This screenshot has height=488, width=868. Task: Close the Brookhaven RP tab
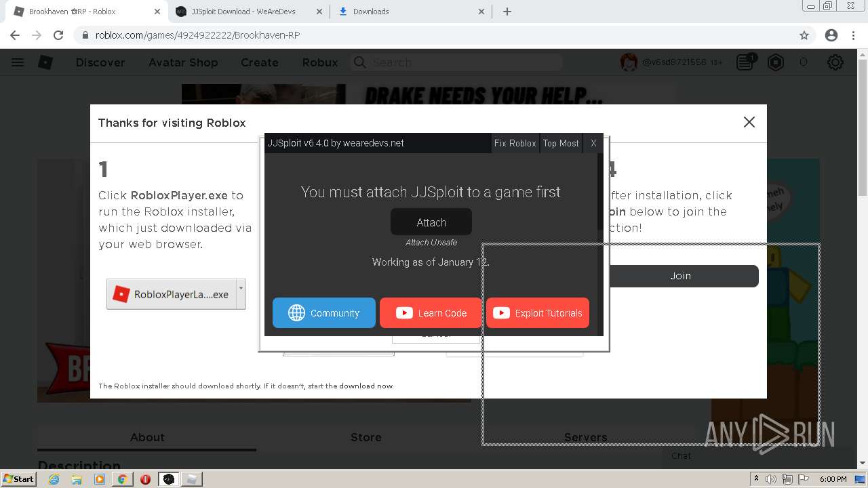[x=157, y=12]
